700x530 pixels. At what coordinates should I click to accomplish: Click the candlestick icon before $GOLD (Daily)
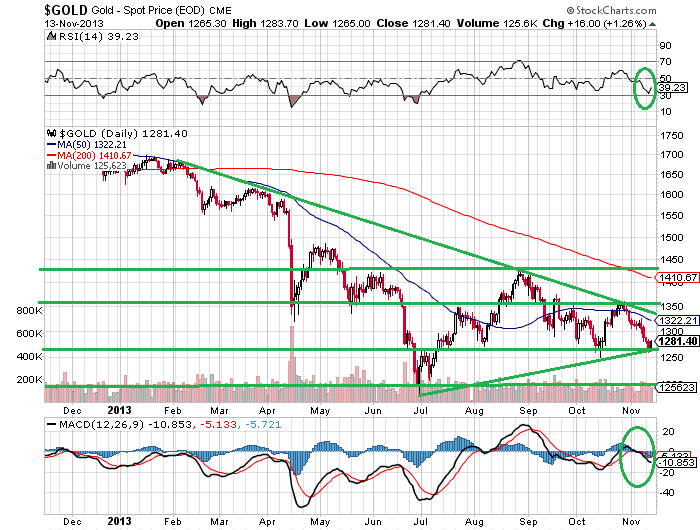point(52,133)
